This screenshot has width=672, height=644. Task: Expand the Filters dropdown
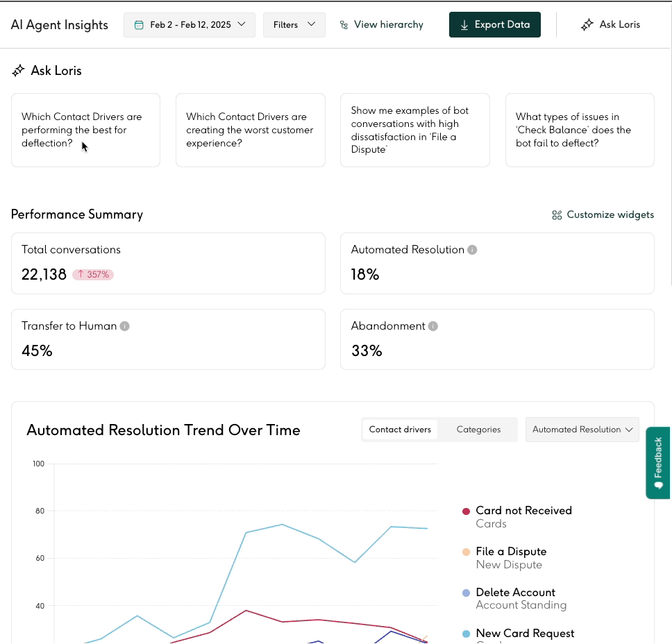(x=294, y=25)
